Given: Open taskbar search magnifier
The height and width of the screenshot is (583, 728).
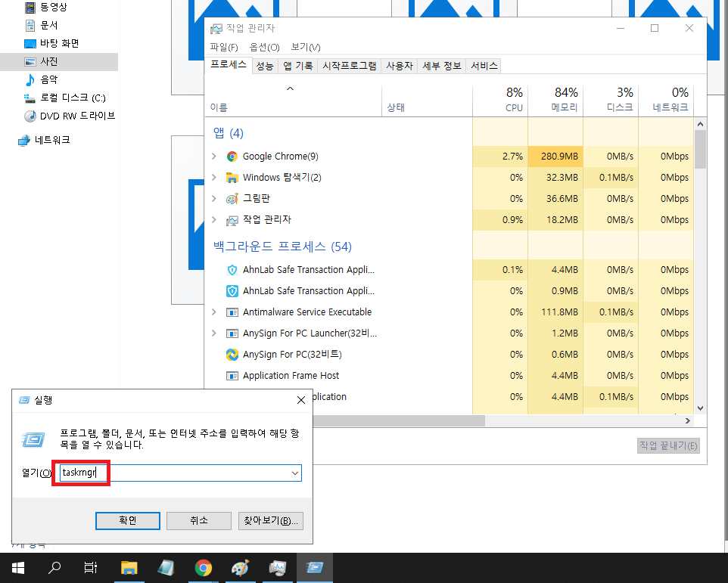Looking at the screenshot, I should click(54, 567).
